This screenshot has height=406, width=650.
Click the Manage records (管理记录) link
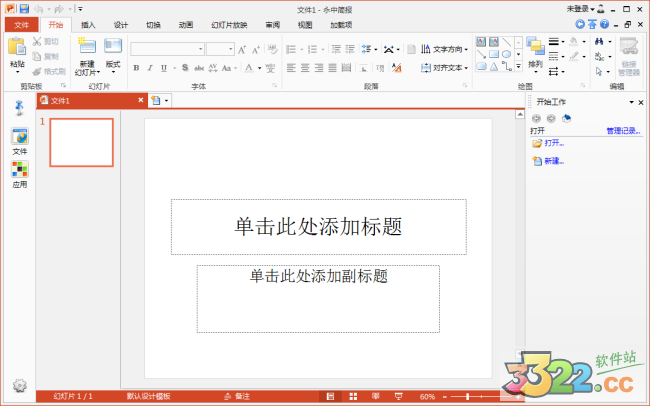coord(623,131)
